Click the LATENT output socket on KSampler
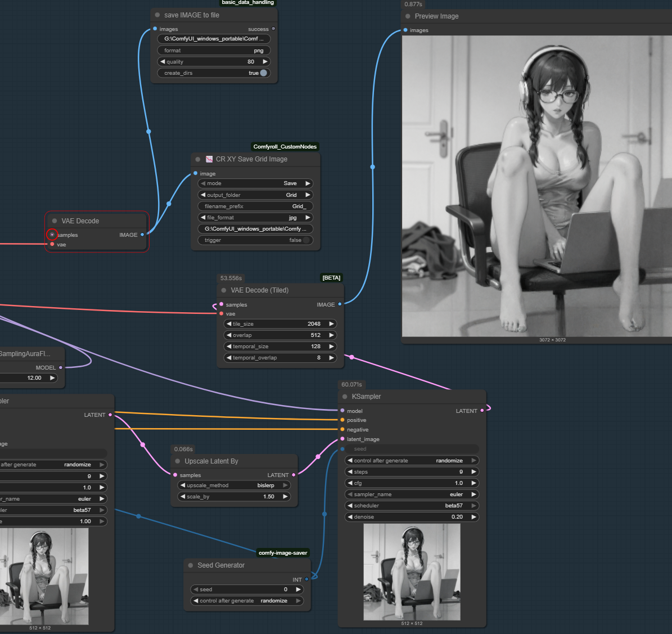Screen dimensions: 672x634 [482, 411]
